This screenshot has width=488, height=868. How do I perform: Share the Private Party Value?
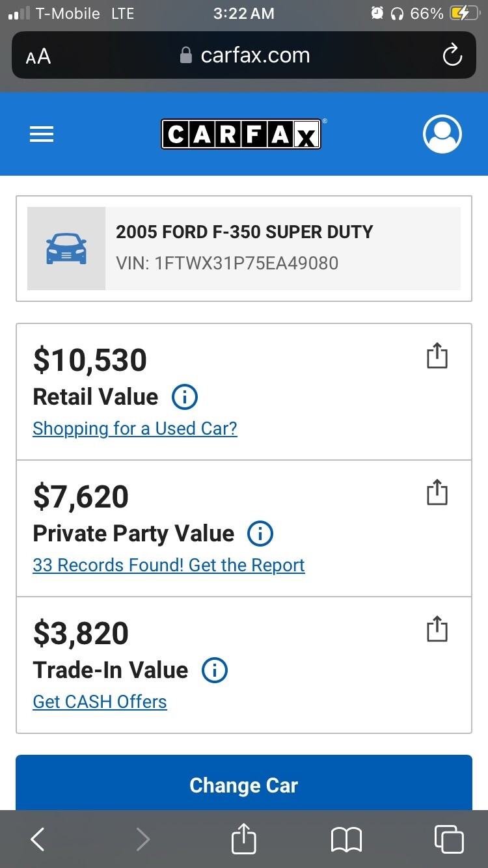[437, 492]
